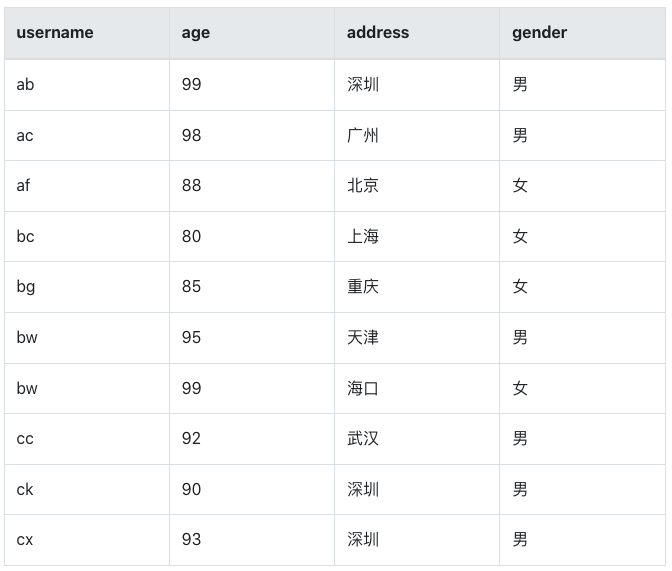This screenshot has height=571, width=672.
Task: Select the 'cc' username cell
Action: pyautogui.click(x=25, y=439)
